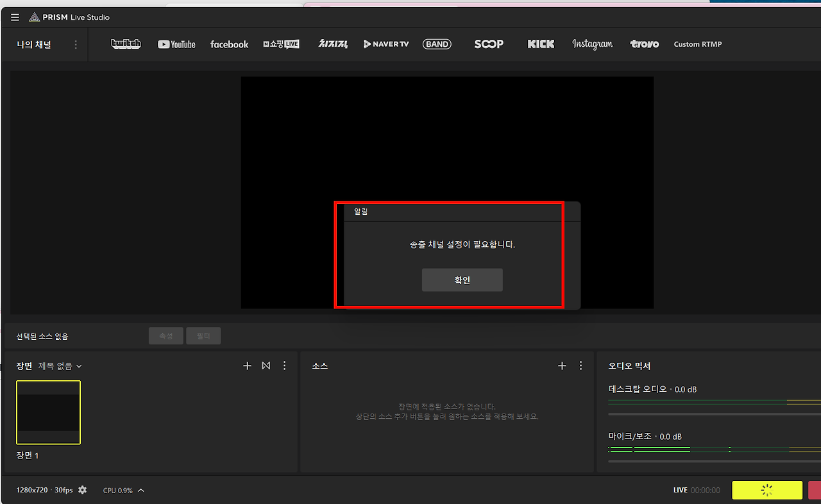Choose the BAND platform icon
This screenshot has height=504, width=821.
pos(437,44)
